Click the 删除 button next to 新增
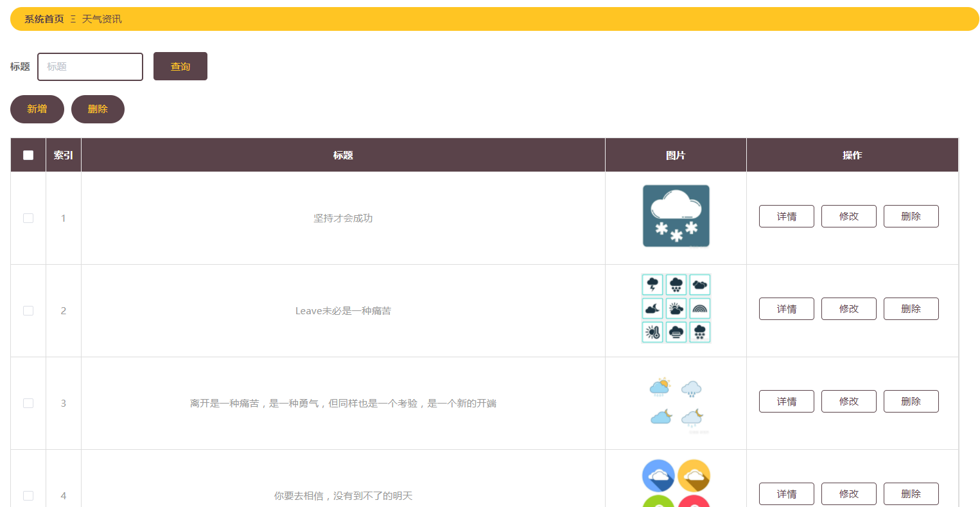Image resolution: width=980 pixels, height=507 pixels. point(98,109)
